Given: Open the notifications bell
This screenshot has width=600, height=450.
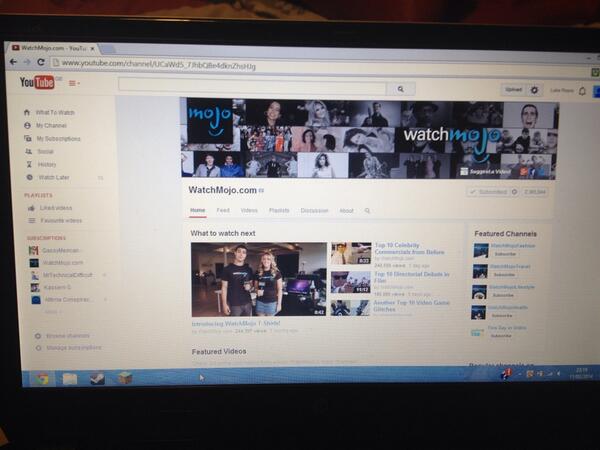Looking at the screenshot, I should (582, 91).
